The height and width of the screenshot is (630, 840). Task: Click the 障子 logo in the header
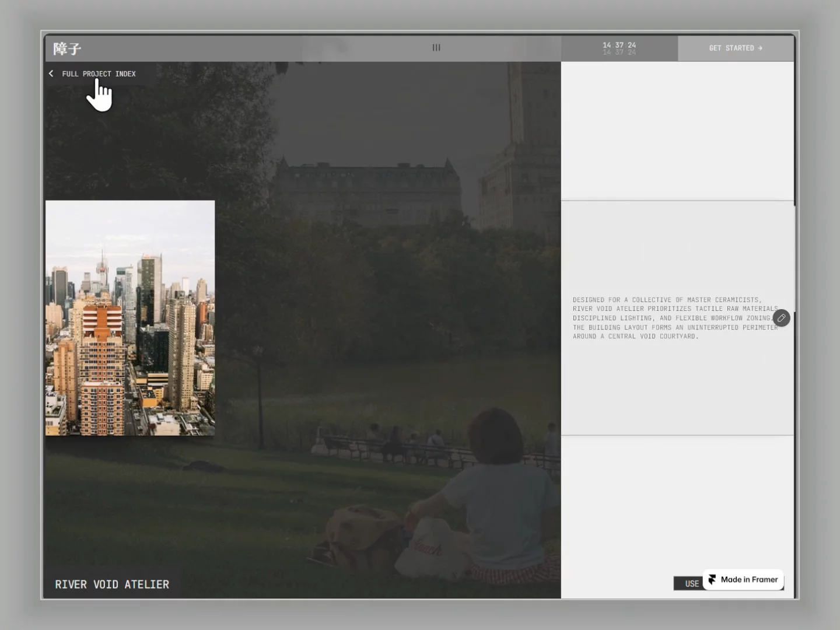(67, 48)
